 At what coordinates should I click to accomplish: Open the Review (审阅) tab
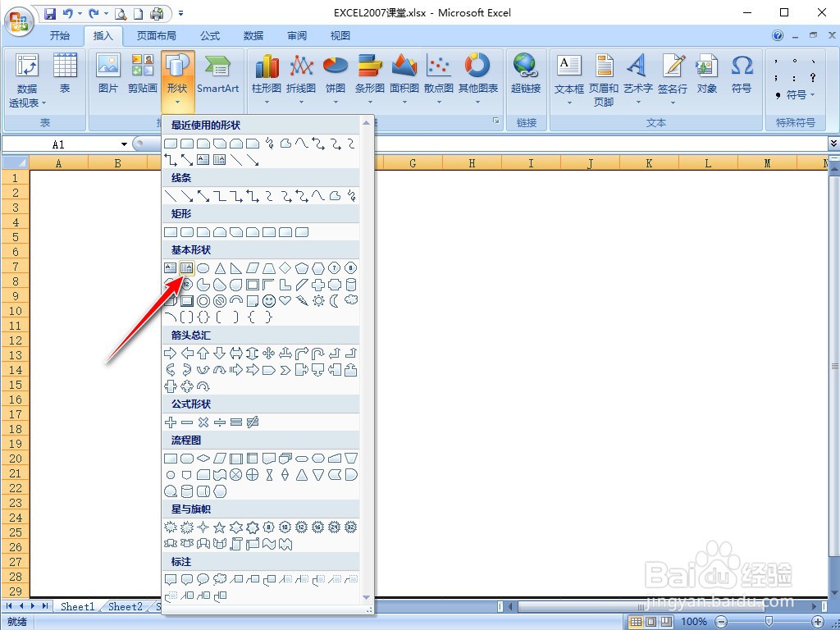(x=297, y=36)
